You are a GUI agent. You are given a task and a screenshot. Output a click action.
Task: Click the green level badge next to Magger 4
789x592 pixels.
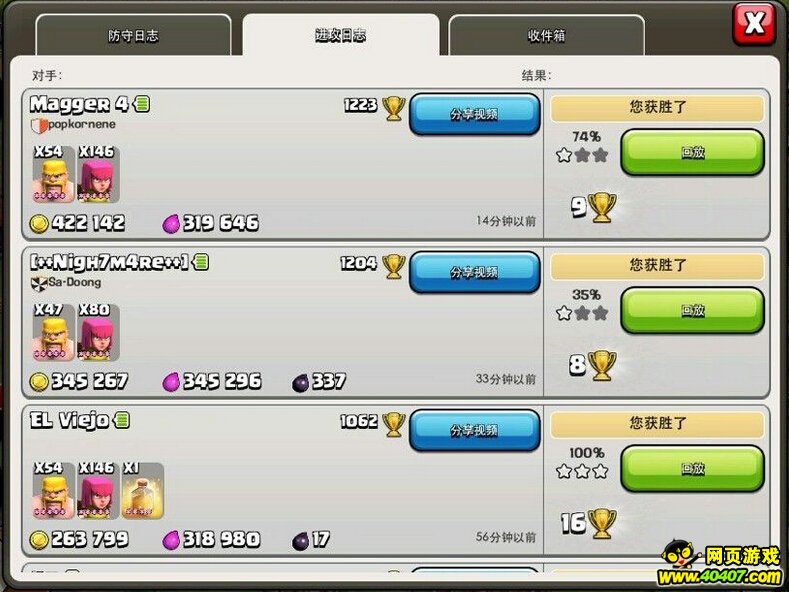coord(142,104)
